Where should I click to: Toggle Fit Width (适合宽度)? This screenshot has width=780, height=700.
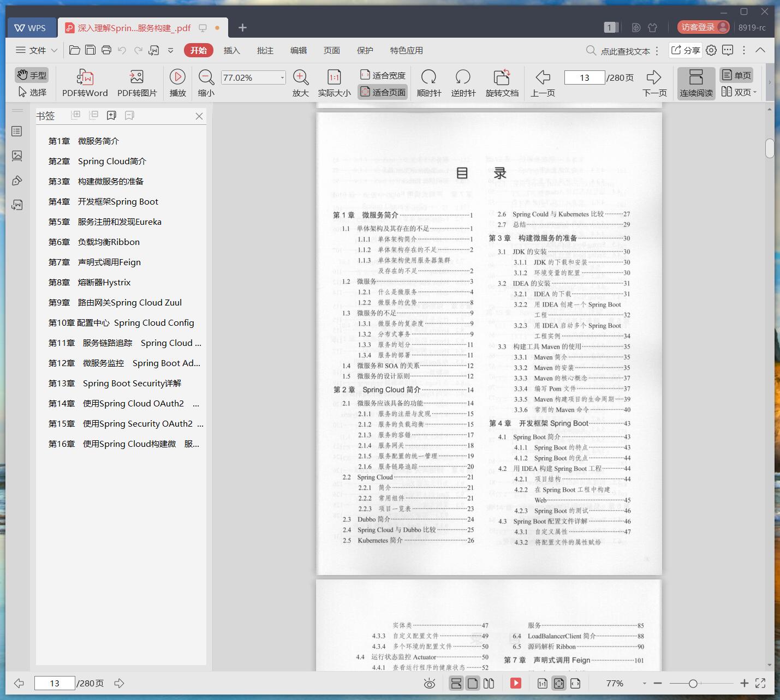pyautogui.click(x=383, y=75)
